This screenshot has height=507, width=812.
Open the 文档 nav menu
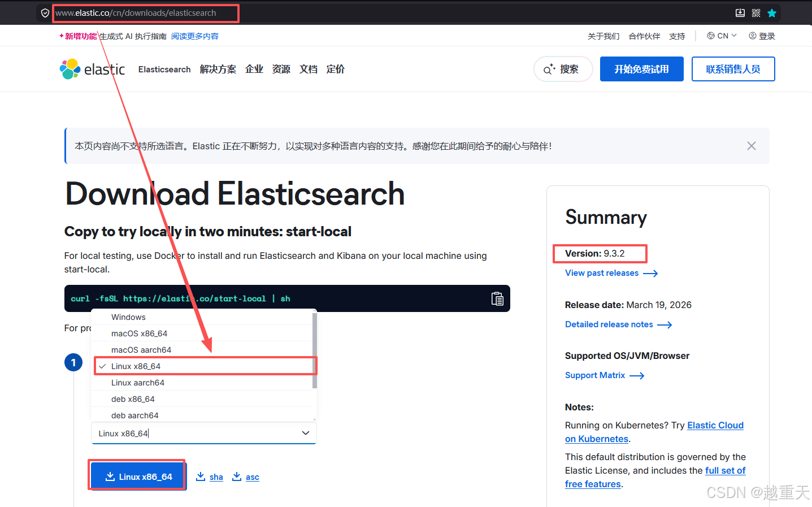[309, 69]
